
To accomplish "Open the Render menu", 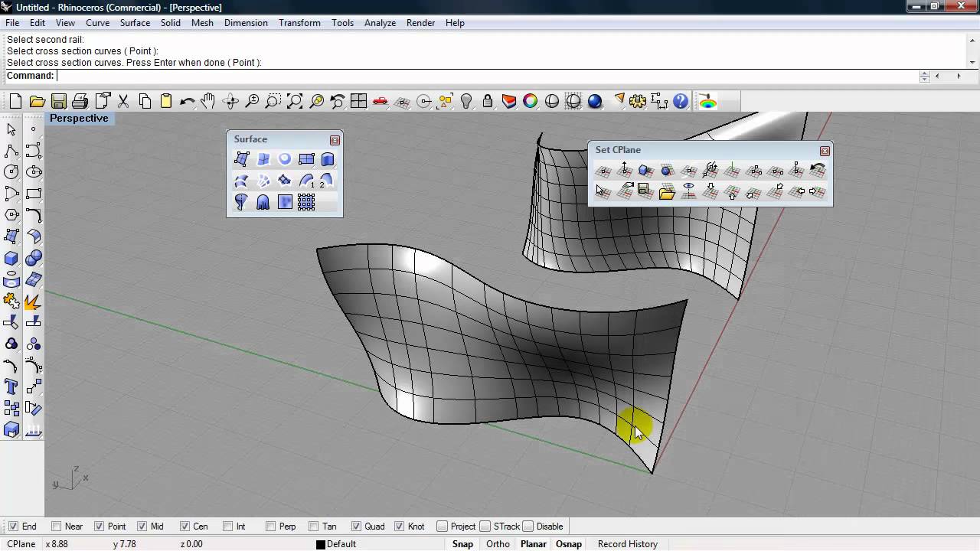I will (421, 23).
